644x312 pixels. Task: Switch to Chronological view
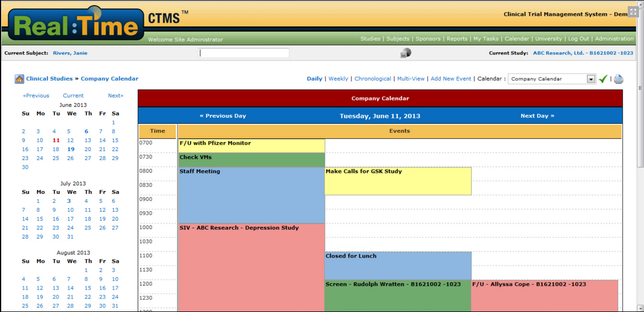click(372, 79)
